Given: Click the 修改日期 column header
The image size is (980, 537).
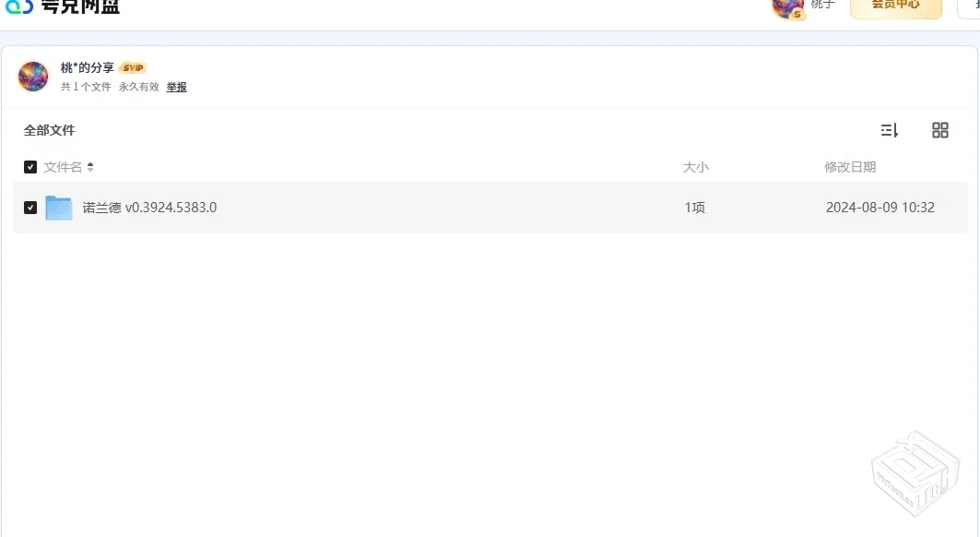Looking at the screenshot, I should [850, 166].
